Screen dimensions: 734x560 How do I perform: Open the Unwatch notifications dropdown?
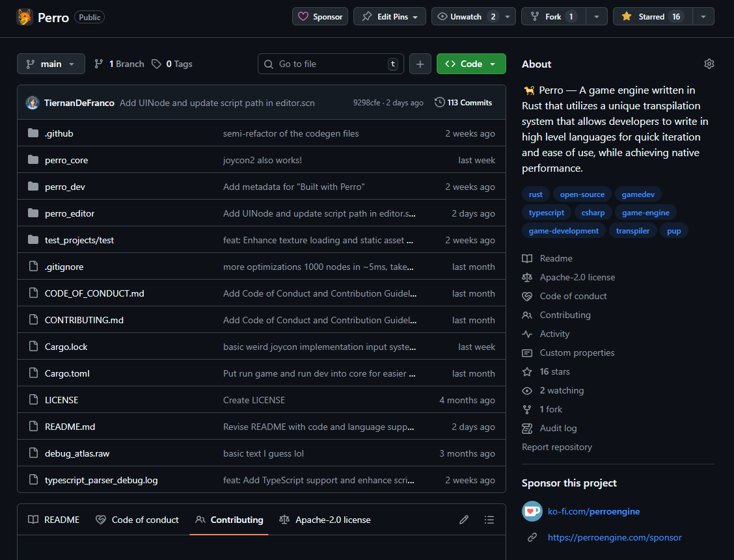click(x=473, y=16)
